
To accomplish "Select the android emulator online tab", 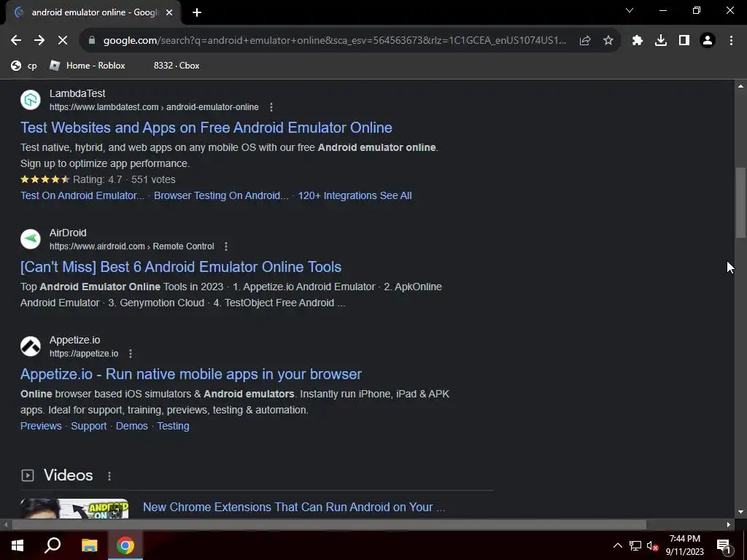I will point(93,12).
